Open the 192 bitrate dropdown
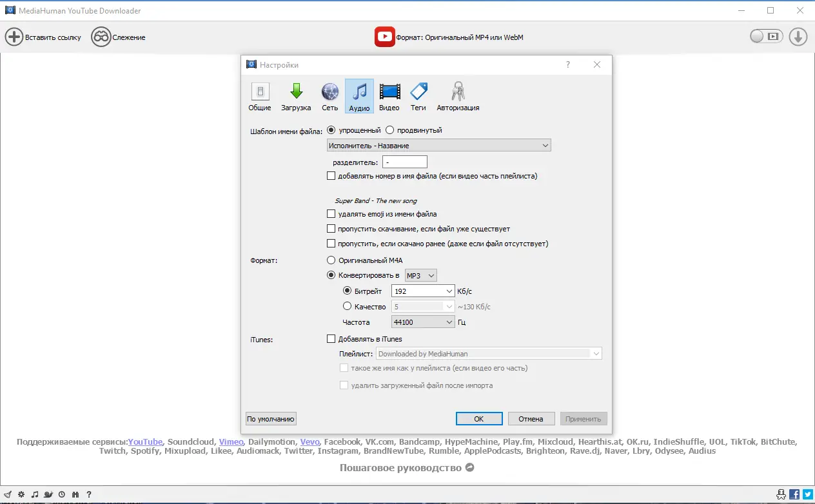 pyautogui.click(x=424, y=291)
